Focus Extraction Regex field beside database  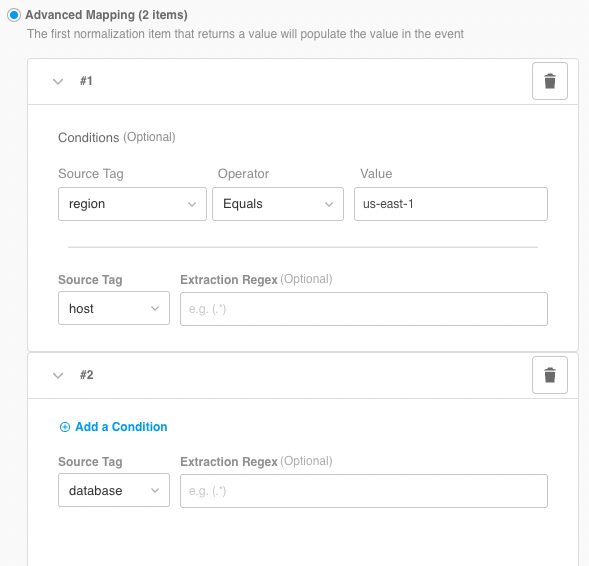tap(364, 491)
